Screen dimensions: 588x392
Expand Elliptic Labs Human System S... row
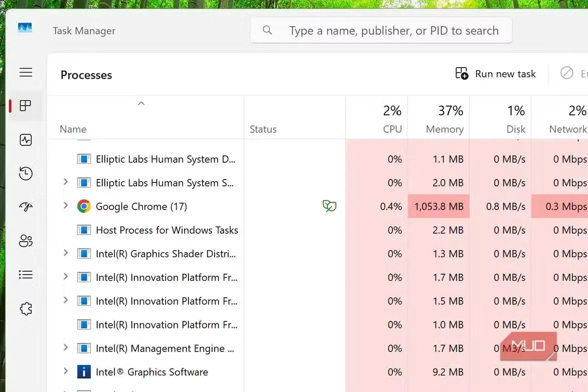pos(66,182)
